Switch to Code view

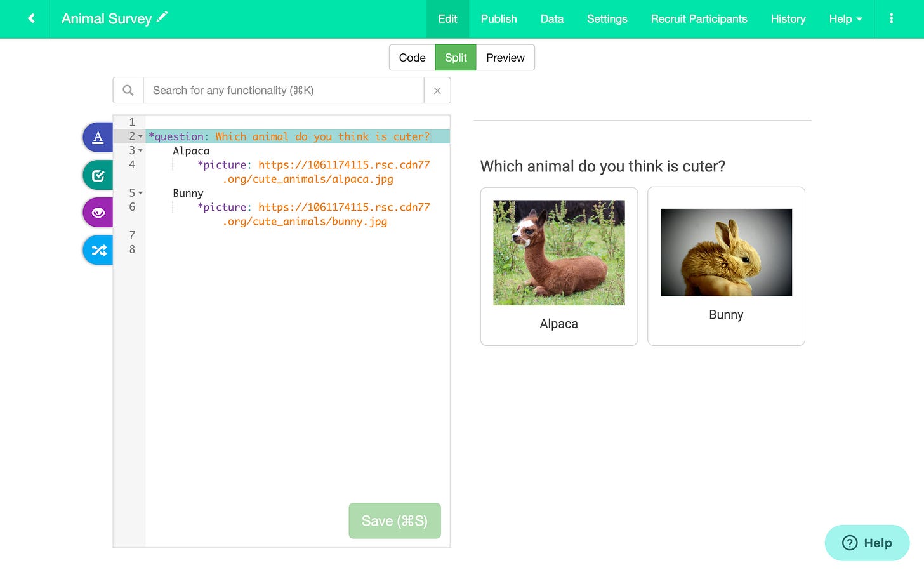pyautogui.click(x=412, y=58)
